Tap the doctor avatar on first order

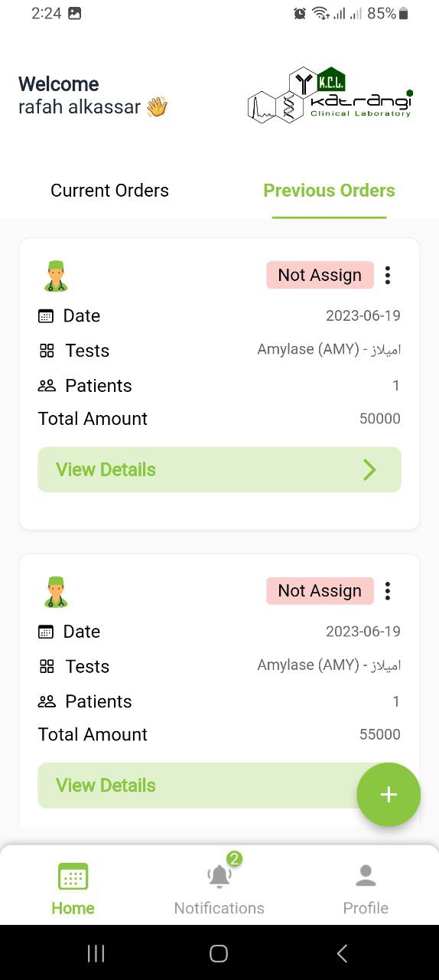pyautogui.click(x=55, y=276)
